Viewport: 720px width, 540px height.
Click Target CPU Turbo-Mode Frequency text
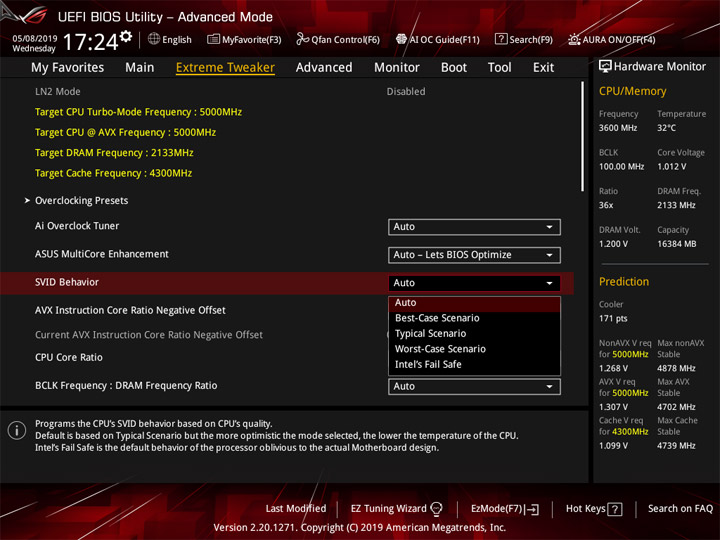coord(138,112)
